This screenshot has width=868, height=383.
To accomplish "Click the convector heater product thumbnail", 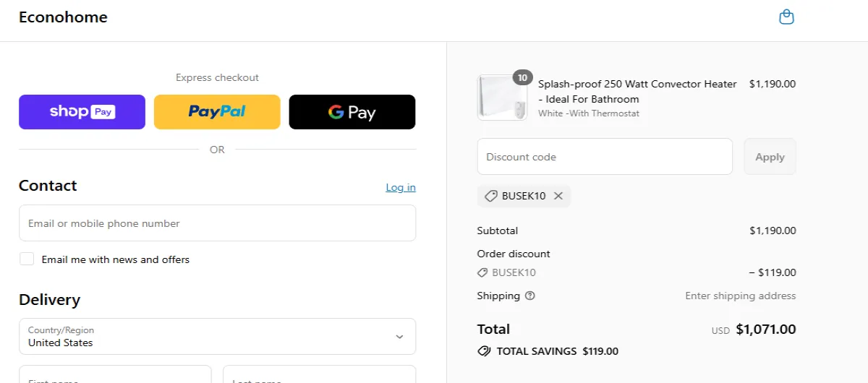I will [x=502, y=98].
